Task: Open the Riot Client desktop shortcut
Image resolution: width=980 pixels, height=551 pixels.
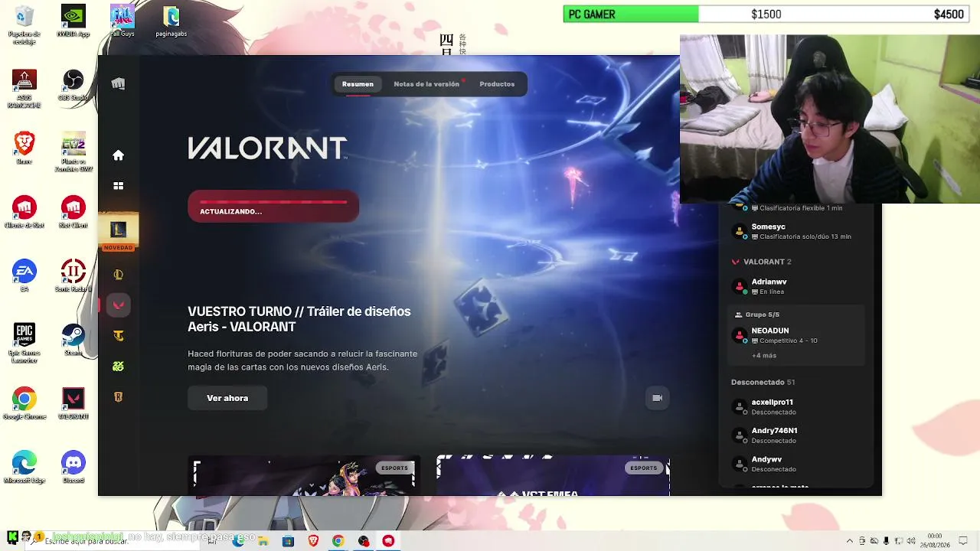Action: coord(73,212)
